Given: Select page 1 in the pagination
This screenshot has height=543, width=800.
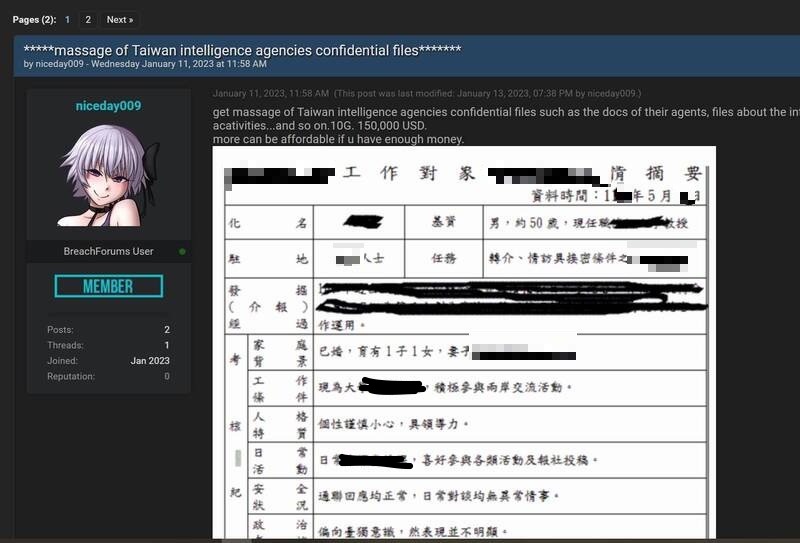Looking at the screenshot, I should tap(68, 19).
